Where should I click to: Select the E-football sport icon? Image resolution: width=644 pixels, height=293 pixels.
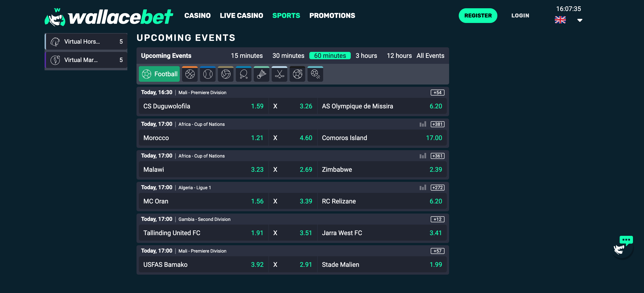297,74
